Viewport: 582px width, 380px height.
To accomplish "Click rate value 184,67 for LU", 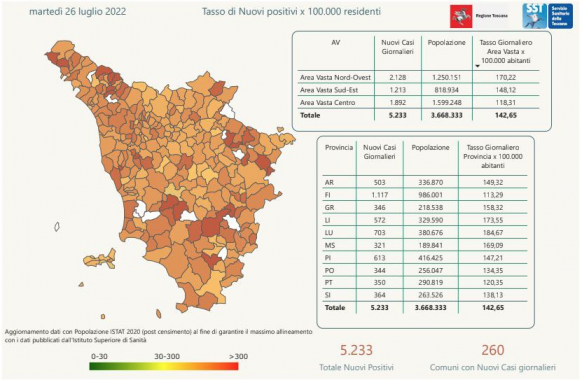I will pyautogui.click(x=493, y=233).
